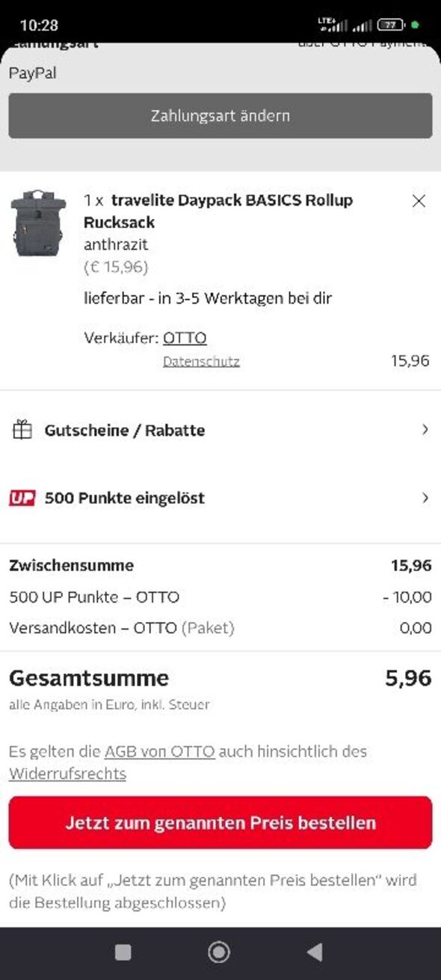
Task: Tap the Android recent apps square
Action: tap(123, 952)
